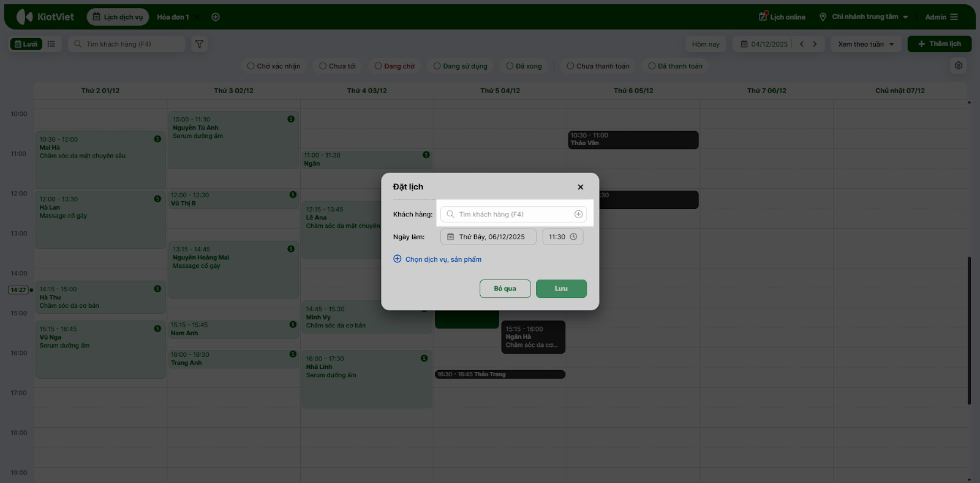980x483 pixels.
Task: Select Đã xong status filter
Action: pyautogui.click(x=524, y=66)
